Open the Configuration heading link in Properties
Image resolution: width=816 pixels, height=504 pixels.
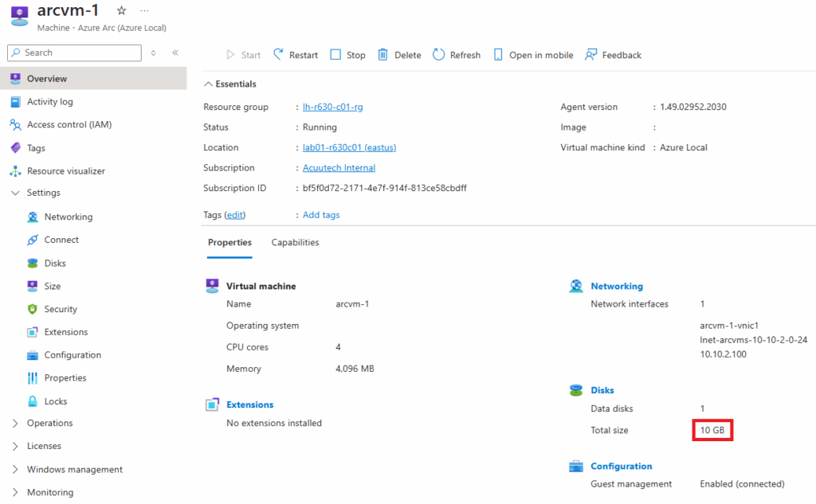pyautogui.click(x=622, y=467)
